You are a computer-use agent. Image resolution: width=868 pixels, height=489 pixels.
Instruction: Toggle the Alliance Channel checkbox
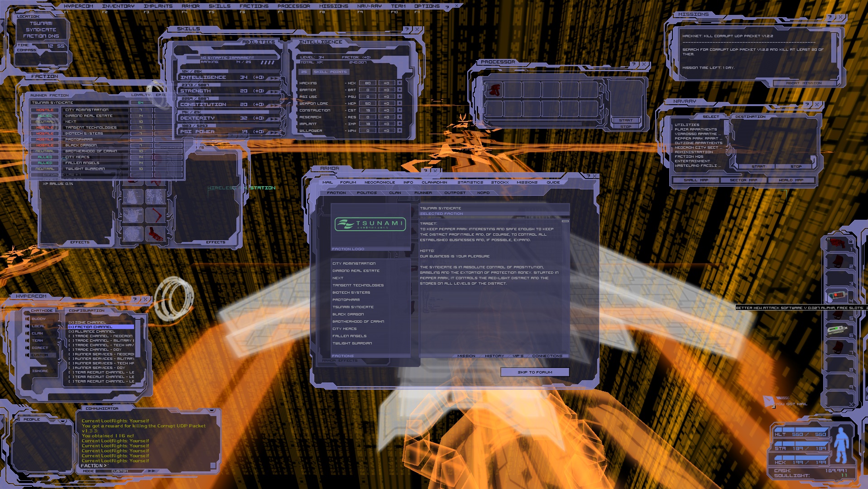(x=71, y=331)
